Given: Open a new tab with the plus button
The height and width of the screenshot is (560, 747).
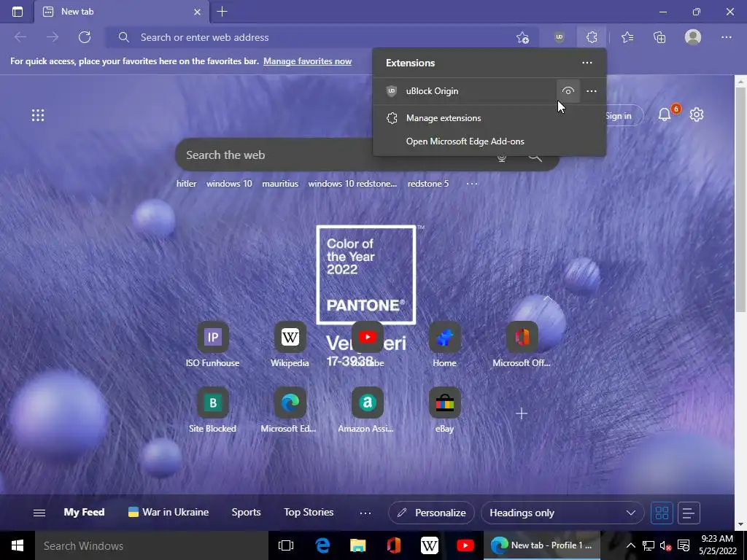Looking at the screenshot, I should [x=222, y=12].
